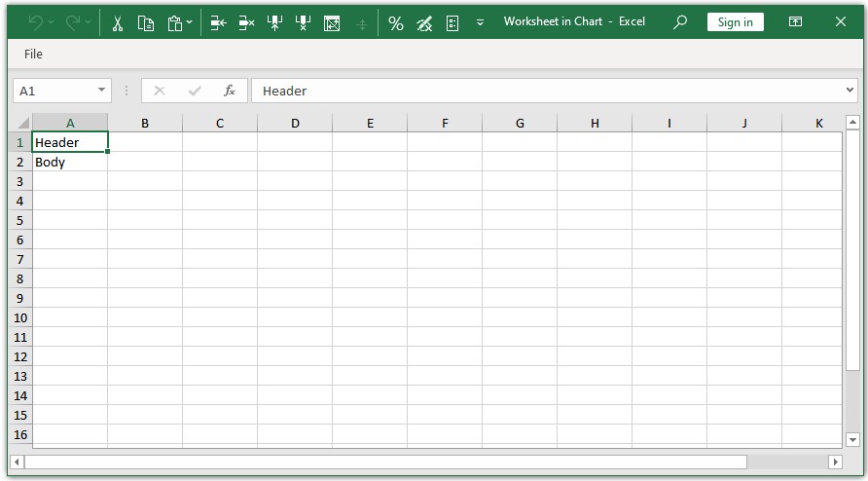868x481 pixels.
Task: Click cell A1 containing Header
Action: point(70,142)
